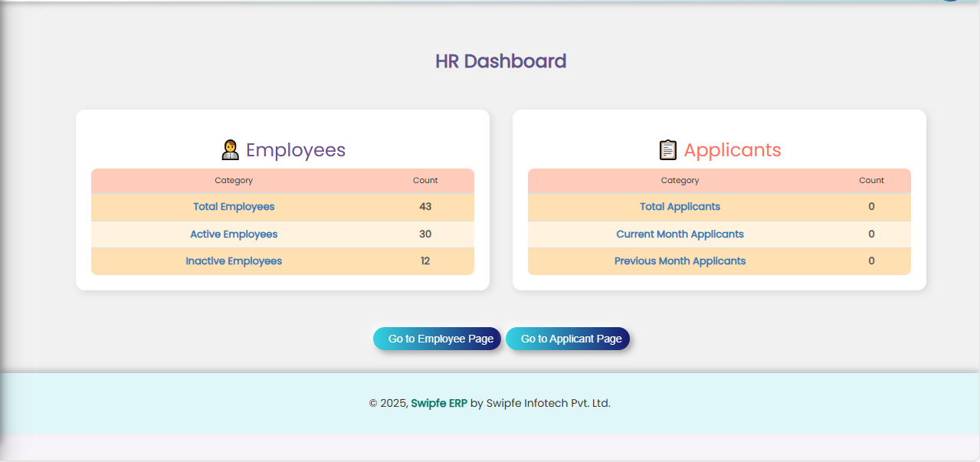Image resolution: width=980 pixels, height=462 pixels.
Task: Click the total employees count 43
Action: coord(425,207)
